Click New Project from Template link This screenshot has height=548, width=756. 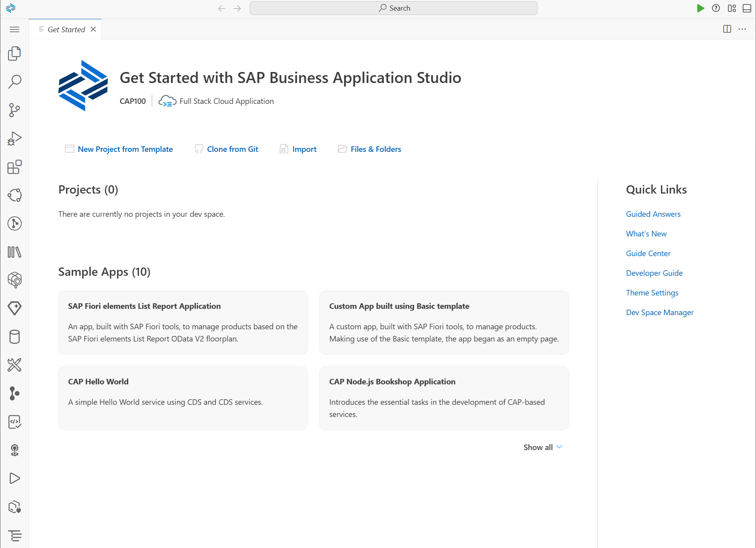coord(125,149)
